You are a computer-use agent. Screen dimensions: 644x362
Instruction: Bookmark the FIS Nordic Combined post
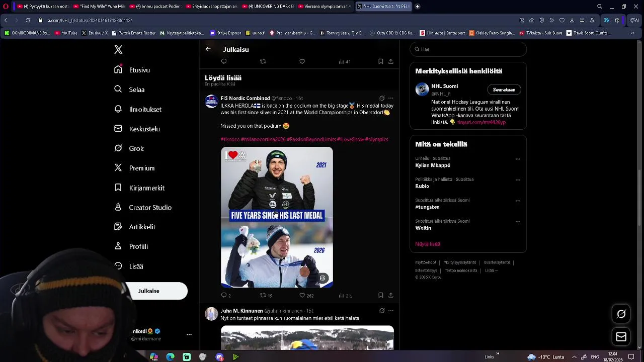(381, 296)
